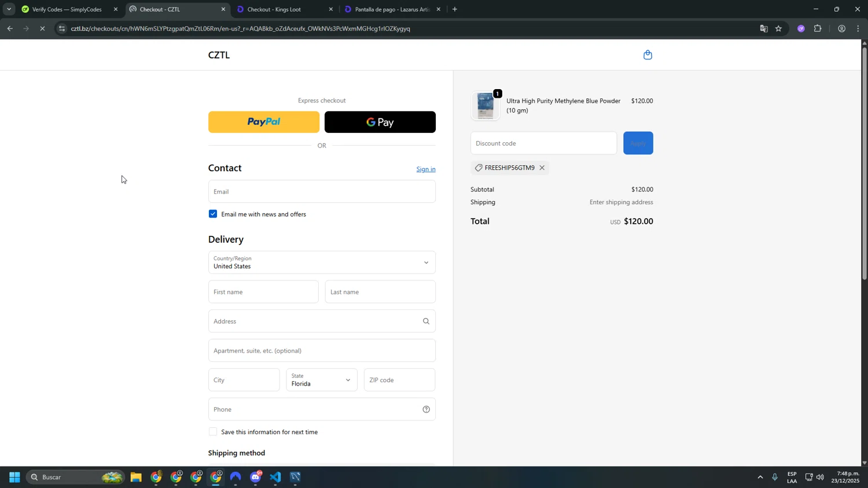868x488 pixels.
Task: Open the Extensions puzzle icon
Action: tap(818, 28)
